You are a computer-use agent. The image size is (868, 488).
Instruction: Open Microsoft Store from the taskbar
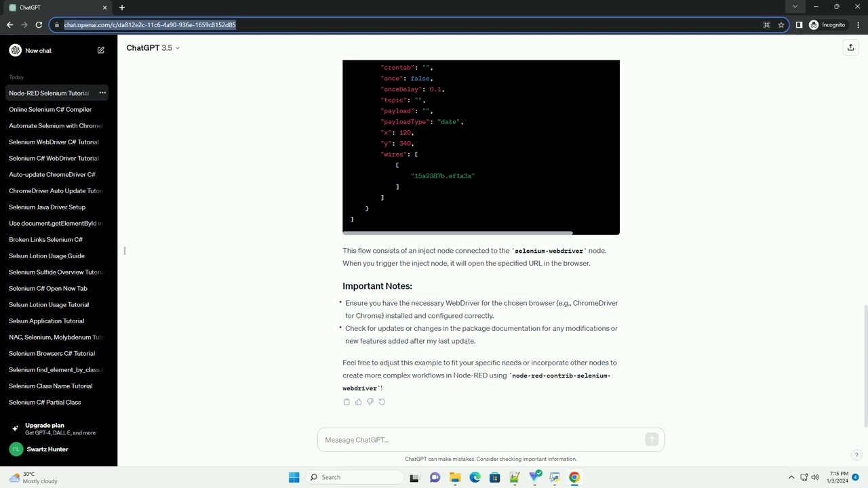tap(494, 477)
